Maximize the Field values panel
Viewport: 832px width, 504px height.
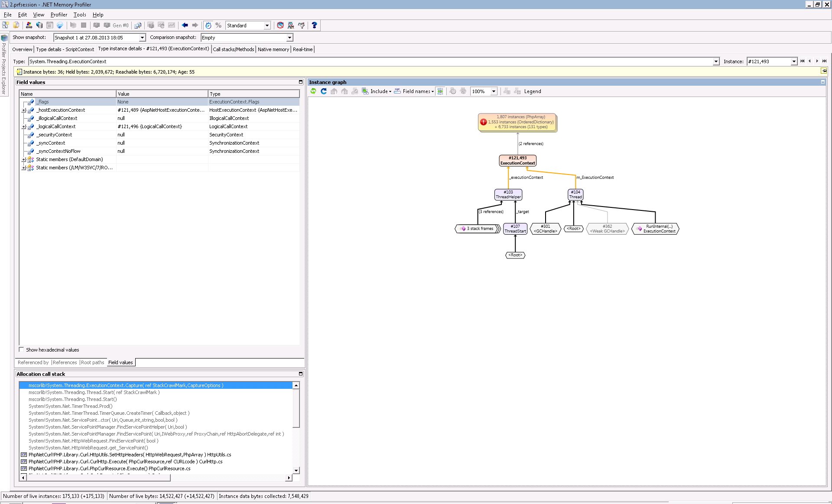[301, 82]
